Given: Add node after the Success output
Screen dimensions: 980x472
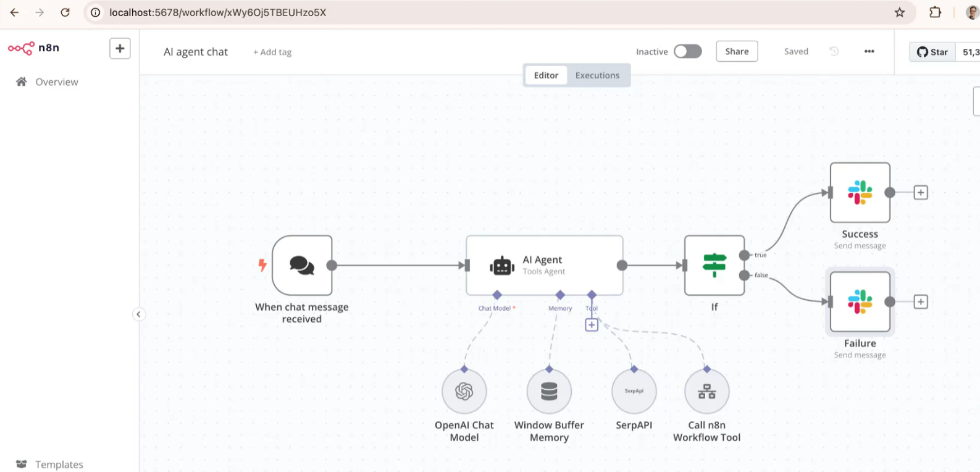Looking at the screenshot, I should pyautogui.click(x=920, y=193).
